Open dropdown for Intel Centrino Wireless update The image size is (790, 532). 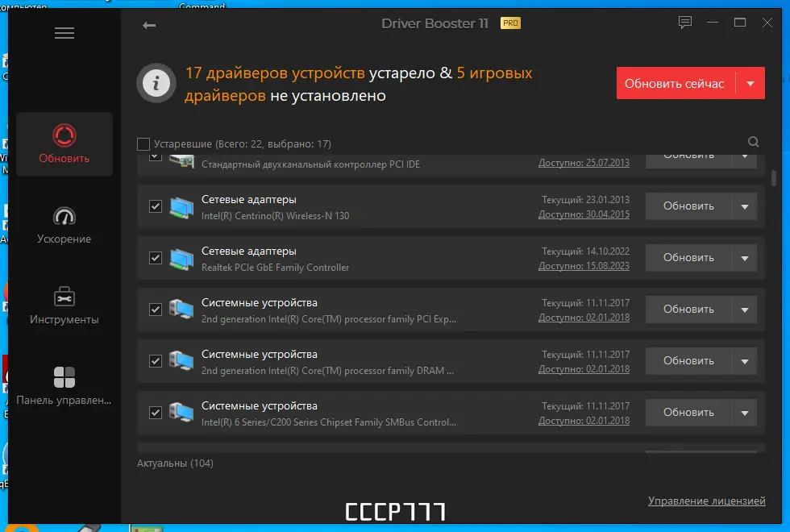coord(745,206)
